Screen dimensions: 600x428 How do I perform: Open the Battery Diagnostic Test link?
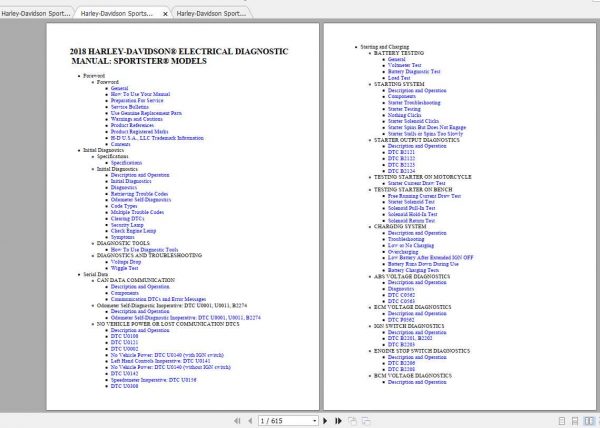click(x=414, y=72)
